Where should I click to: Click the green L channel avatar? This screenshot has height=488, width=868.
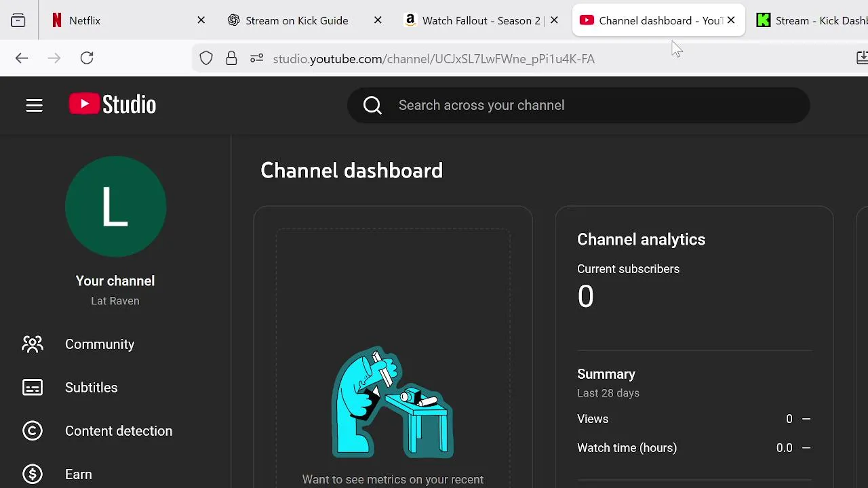tap(115, 207)
